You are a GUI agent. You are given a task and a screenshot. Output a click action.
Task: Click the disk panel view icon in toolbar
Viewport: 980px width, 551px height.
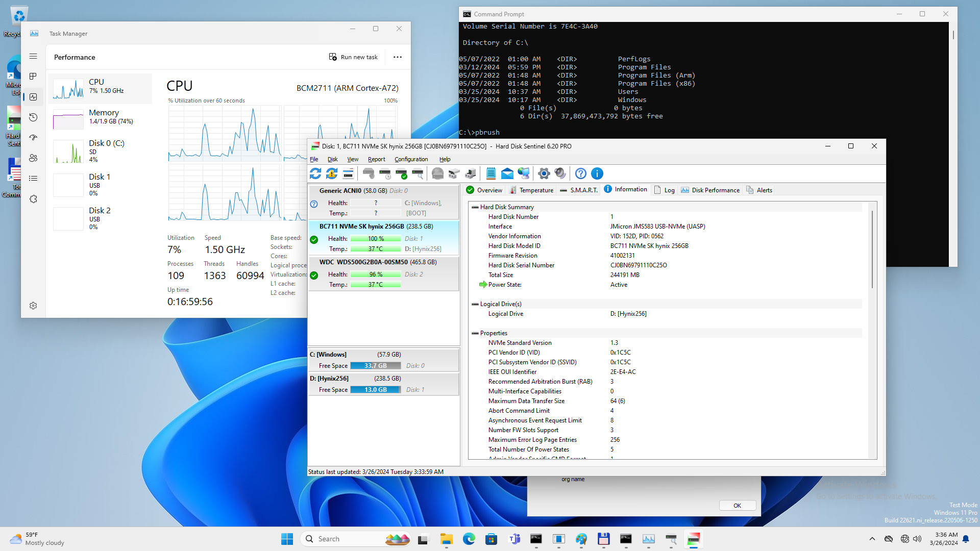(x=348, y=173)
